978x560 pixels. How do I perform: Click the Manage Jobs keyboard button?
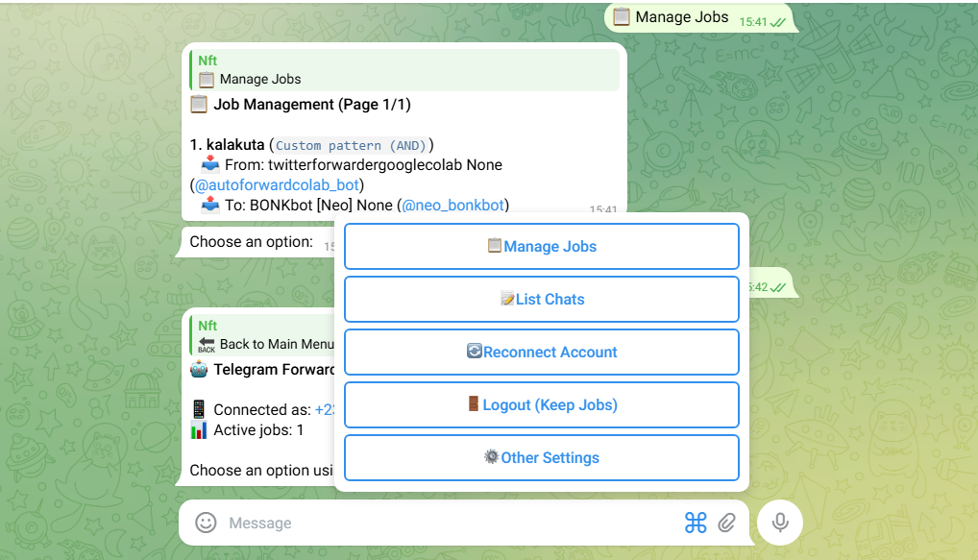pos(542,246)
